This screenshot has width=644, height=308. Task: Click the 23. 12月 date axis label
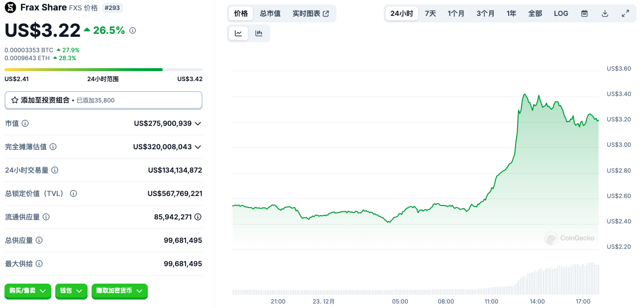(x=323, y=302)
